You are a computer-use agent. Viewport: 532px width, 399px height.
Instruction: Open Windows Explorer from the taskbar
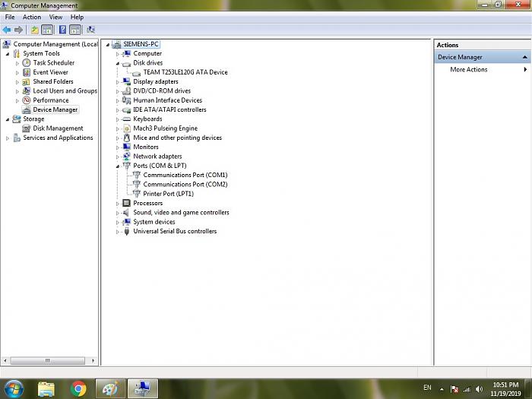[x=46, y=389]
